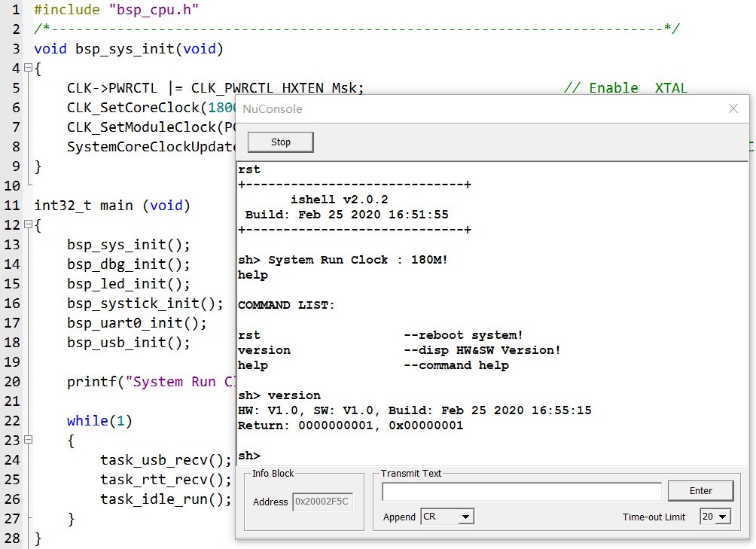The height and width of the screenshot is (549, 756).
Task: Focus the Transmit Text input field
Action: click(x=522, y=491)
